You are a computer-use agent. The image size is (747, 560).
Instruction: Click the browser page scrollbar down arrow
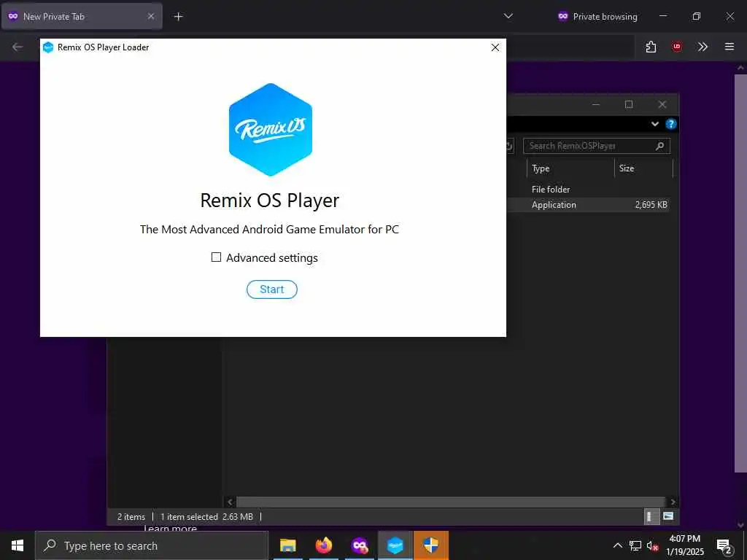tap(741, 525)
